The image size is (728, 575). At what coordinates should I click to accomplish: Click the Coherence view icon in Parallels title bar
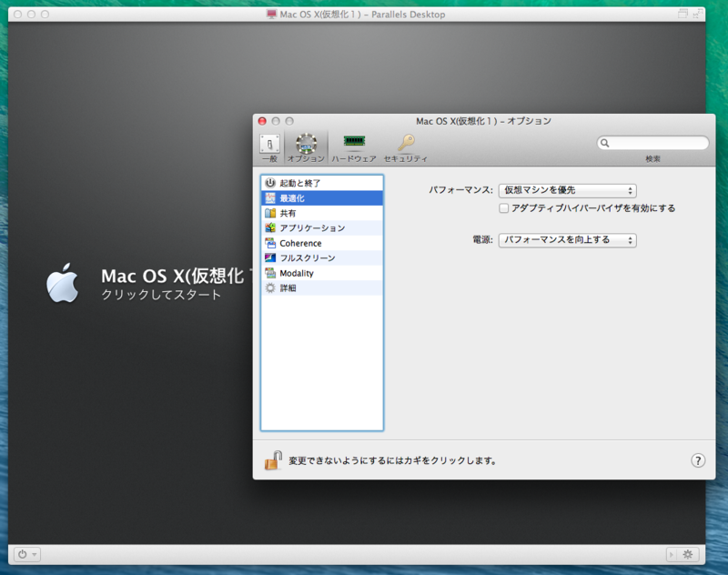pos(682,14)
